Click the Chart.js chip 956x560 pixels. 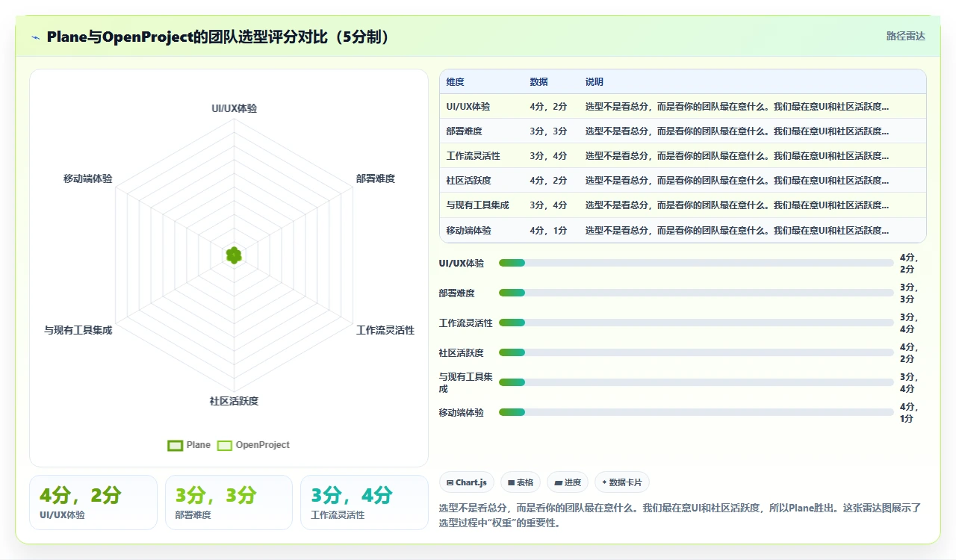pos(467,482)
